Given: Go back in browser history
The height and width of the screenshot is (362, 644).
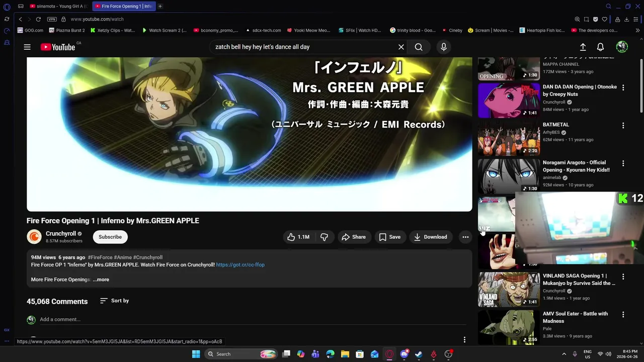Looking at the screenshot, I should point(20,19).
